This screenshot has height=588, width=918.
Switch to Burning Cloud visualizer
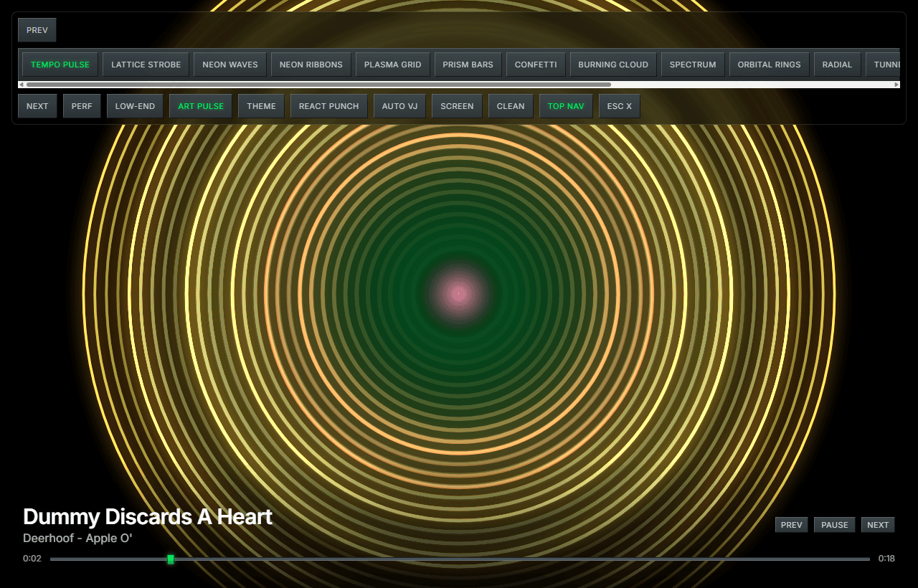pyautogui.click(x=613, y=65)
